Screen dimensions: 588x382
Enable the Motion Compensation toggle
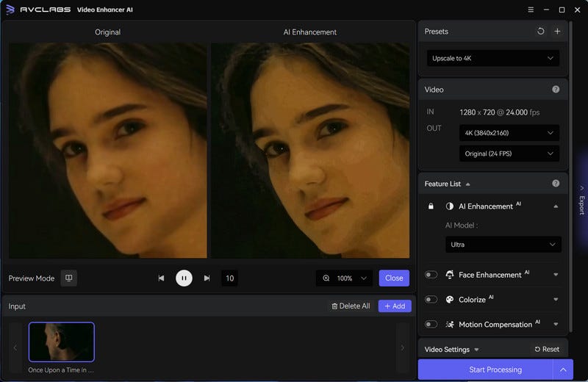pyautogui.click(x=431, y=324)
